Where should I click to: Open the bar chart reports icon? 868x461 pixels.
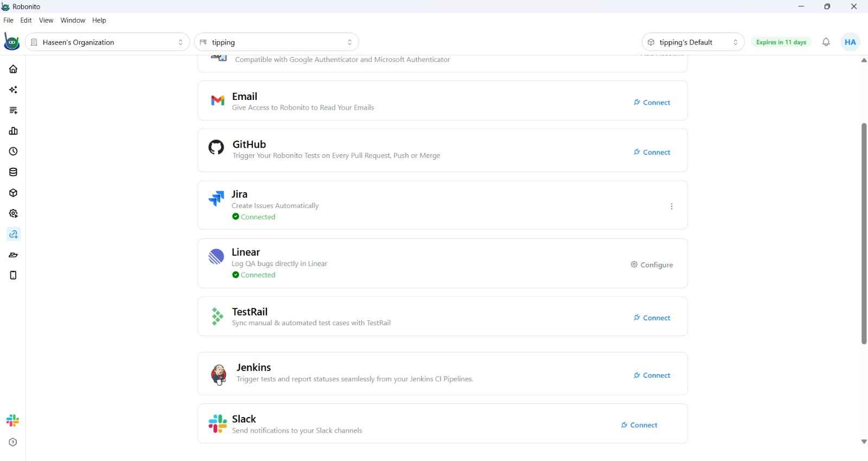[x=13, y=131]
